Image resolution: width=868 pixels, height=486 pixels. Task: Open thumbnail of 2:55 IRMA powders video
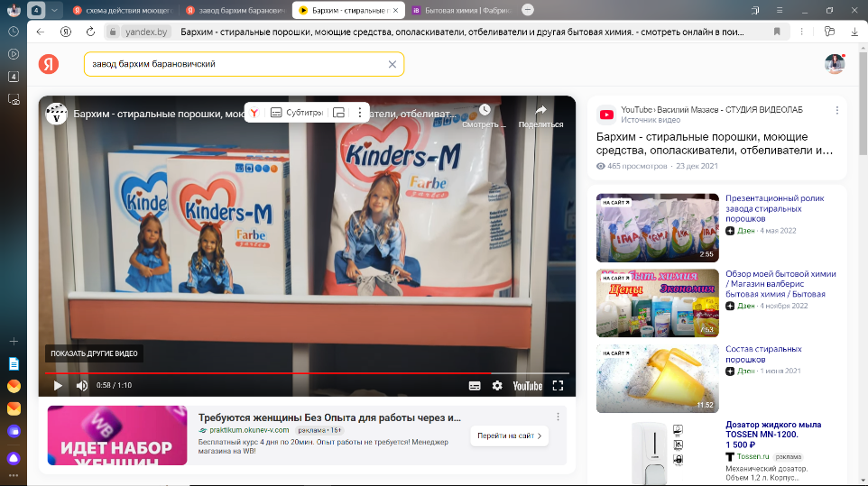point(658,228)
